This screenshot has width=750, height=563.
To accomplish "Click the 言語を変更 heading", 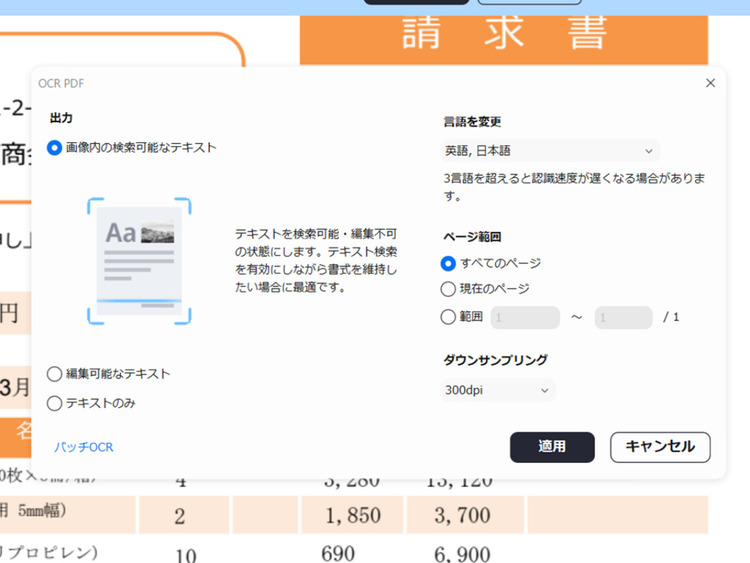I will pos(472,122).
